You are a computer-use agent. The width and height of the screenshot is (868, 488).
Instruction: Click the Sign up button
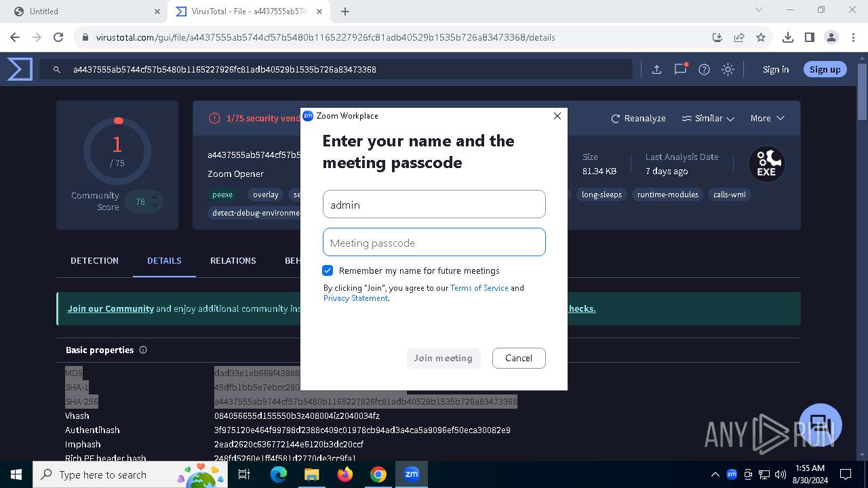(825, 69)
